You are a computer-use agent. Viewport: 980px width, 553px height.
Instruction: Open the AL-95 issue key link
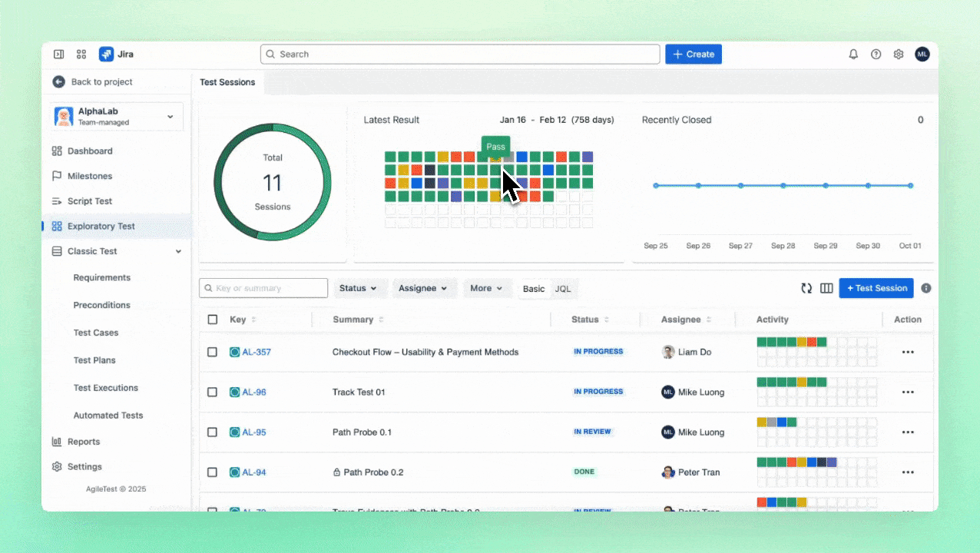pos(254,432)
